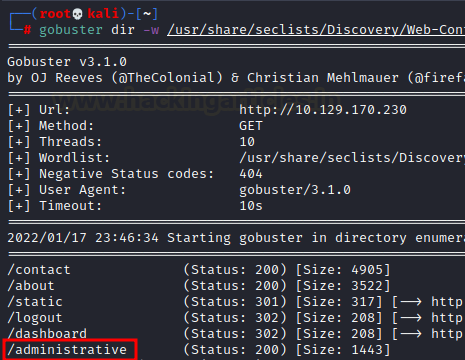Click the '-w' flag in the command
The height and width of the screenshot is (360, 465).
pos(151,30)
